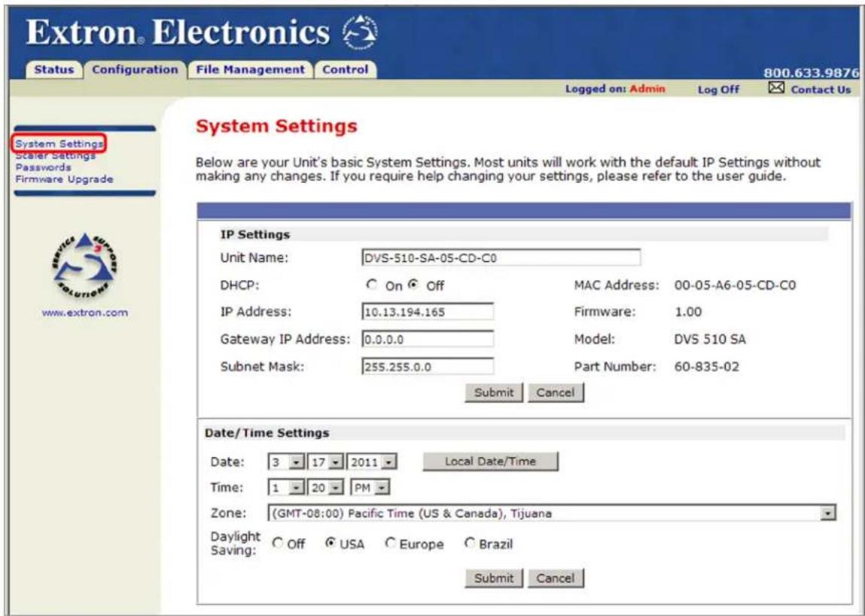
Task: Open Passwords page in the sidebar
Action: 43,167
